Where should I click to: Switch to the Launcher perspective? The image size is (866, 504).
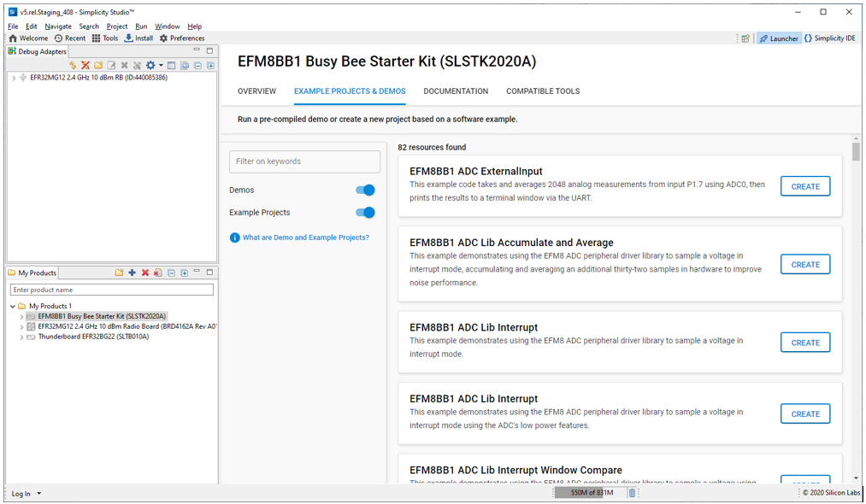pyautogui.click(x=778, y=38)
